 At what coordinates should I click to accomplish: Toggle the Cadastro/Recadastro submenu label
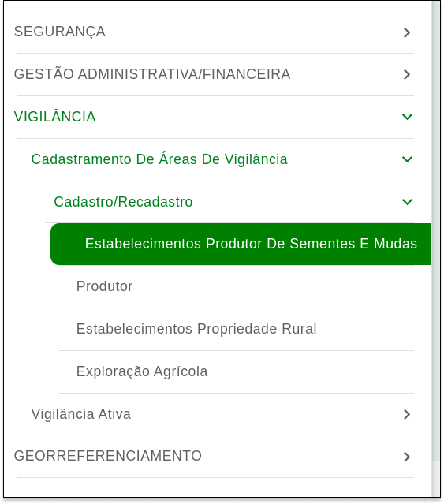[123, 202]
